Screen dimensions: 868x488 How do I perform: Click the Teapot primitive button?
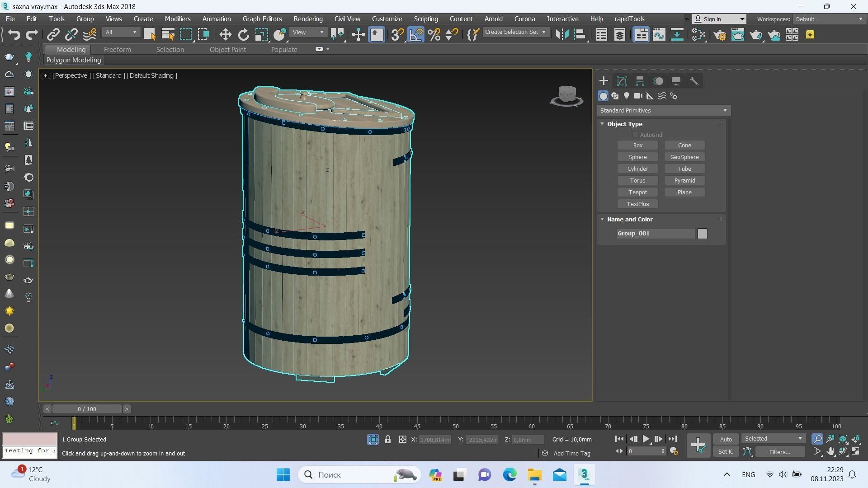click(637, 192)
